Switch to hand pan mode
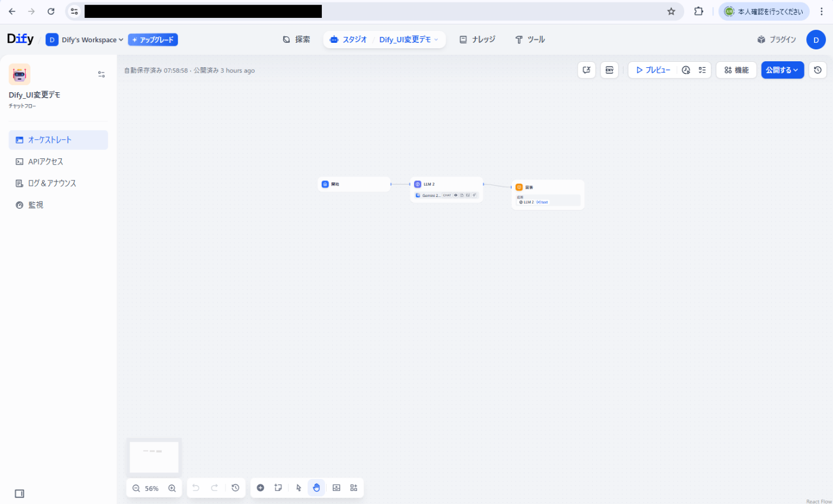This screenshot has height=504, width=833. (x=317, y=488)
